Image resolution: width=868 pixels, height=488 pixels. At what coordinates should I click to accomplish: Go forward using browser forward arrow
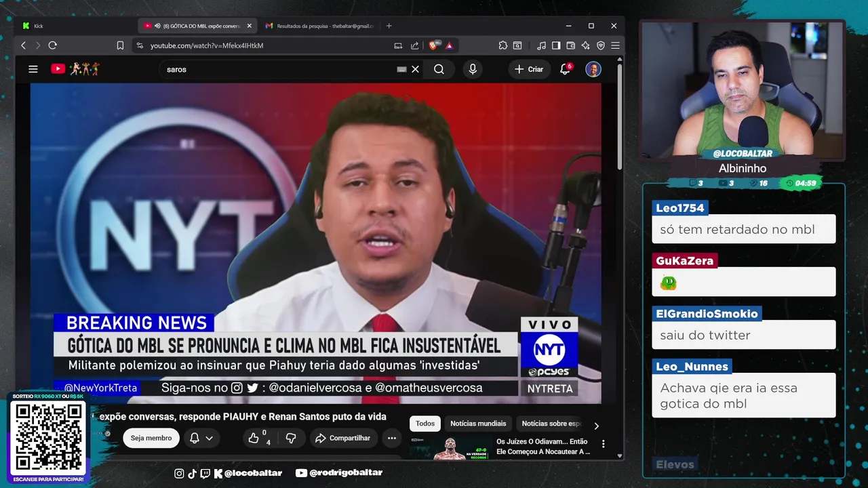click(37, 45)
